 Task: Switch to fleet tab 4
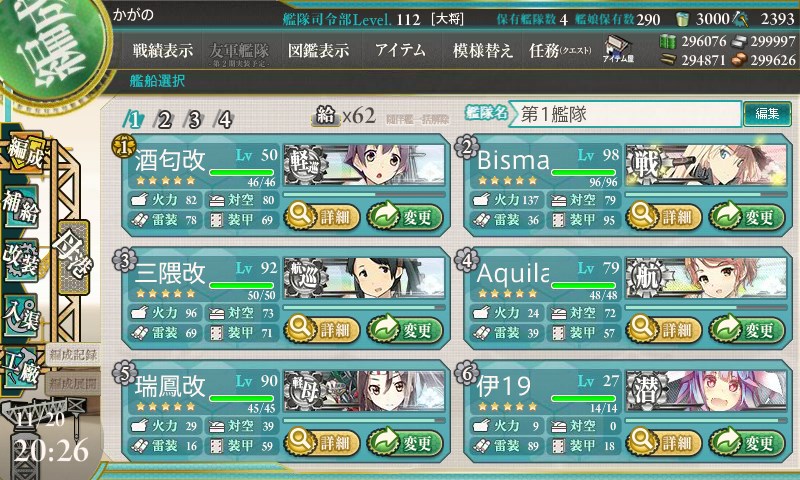pyautogui.click(x=224, y=120)
